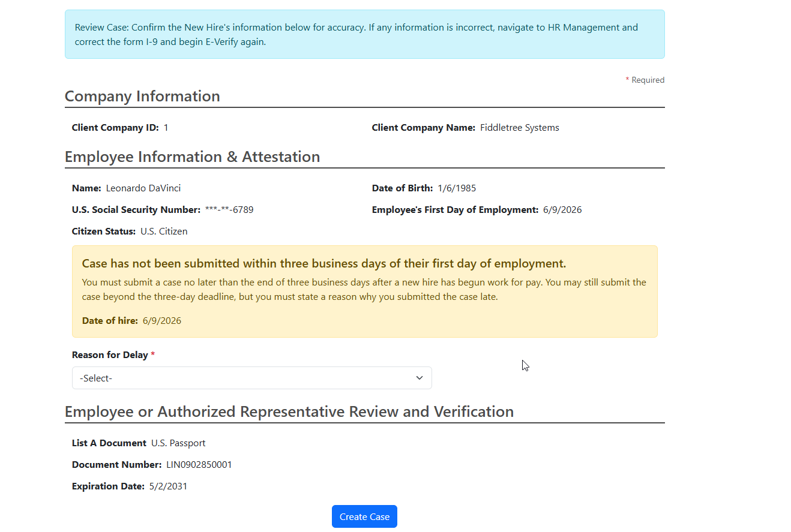Click the Review Case info banner
Screen dimensions: 791x532
(364, 34)
